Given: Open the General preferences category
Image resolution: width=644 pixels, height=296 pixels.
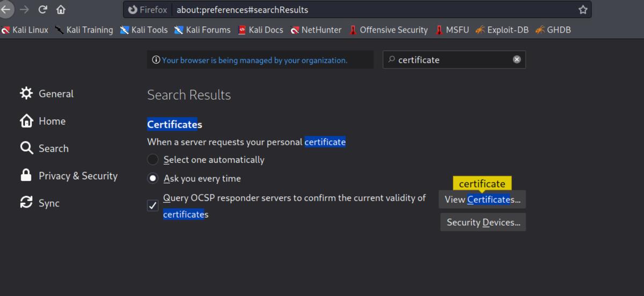Looking at the screenshot, I should coord(47,94).
